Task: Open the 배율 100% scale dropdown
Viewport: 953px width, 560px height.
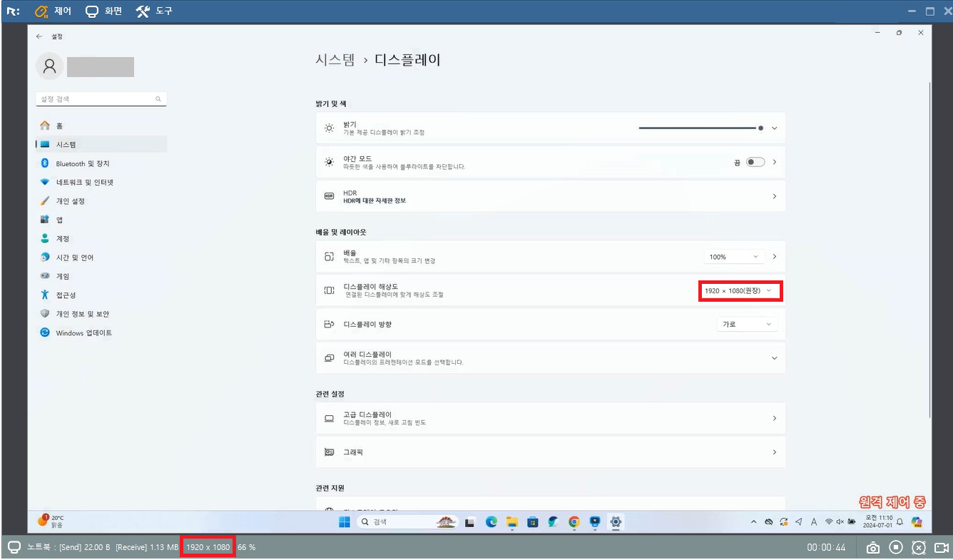Action: pos(733,257)
